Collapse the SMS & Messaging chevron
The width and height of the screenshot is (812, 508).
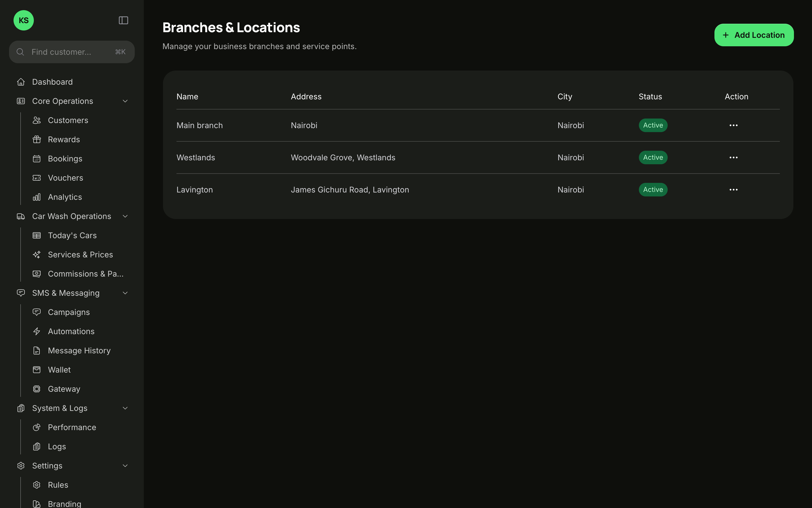125,293
